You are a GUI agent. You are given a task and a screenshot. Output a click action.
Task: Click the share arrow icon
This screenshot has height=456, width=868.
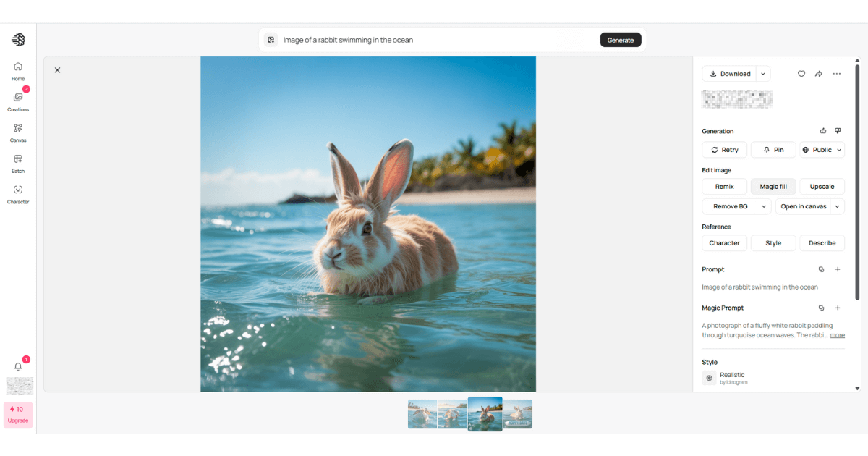pos(819,74)
